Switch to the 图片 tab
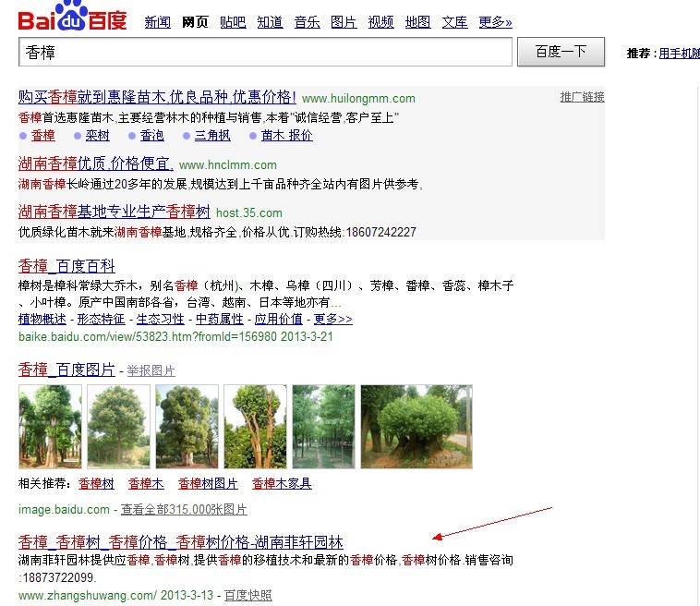Screen dimensions: 700x606 coord(344,22)
